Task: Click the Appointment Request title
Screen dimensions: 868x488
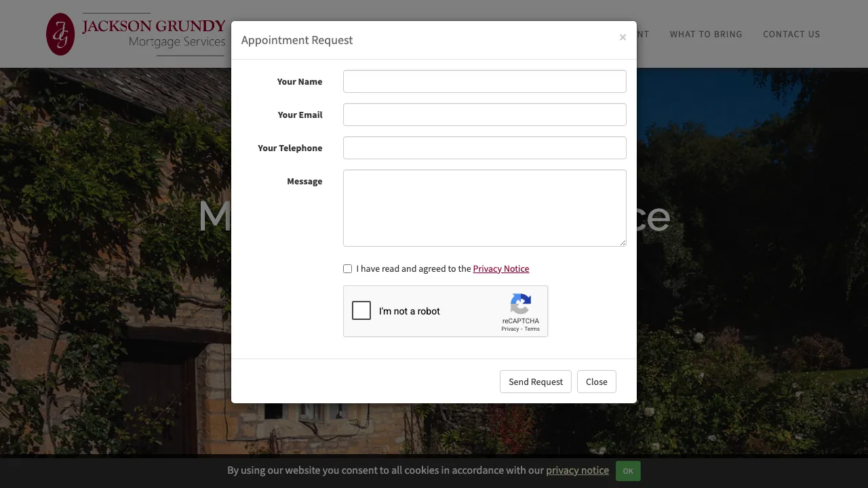Action: (x=297, y=40)
